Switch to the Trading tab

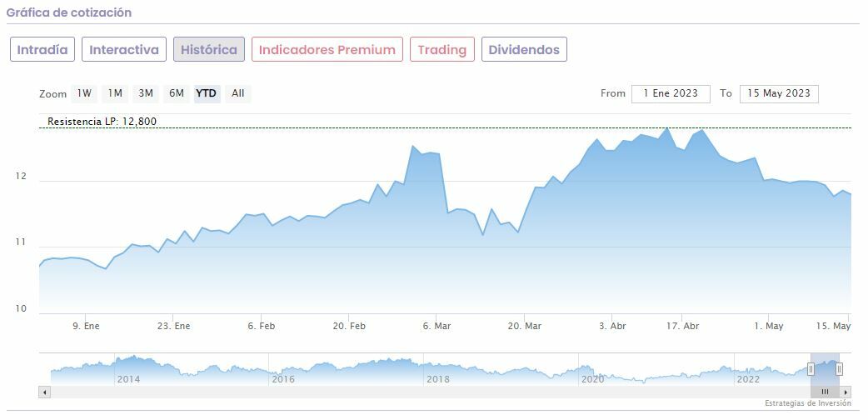coord(441,49)
